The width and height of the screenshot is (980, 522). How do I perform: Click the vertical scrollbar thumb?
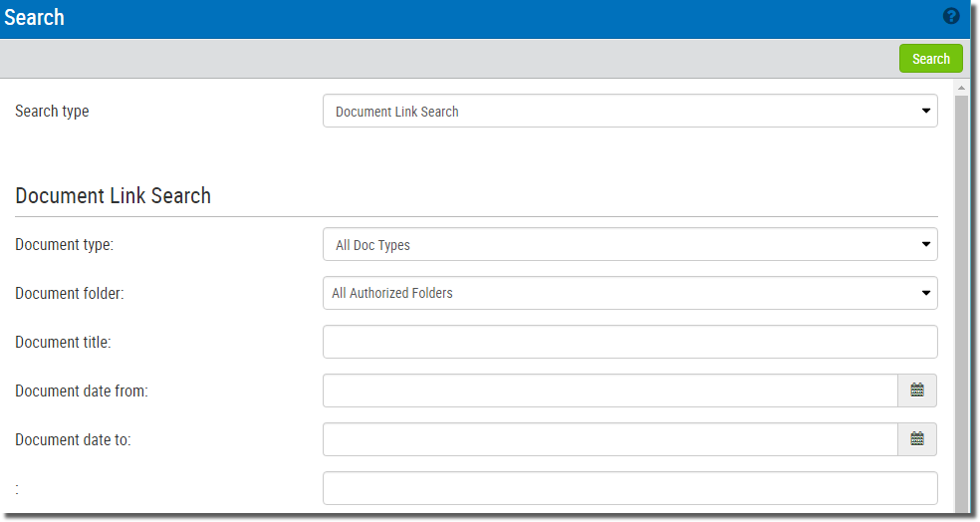pos(961,303)
